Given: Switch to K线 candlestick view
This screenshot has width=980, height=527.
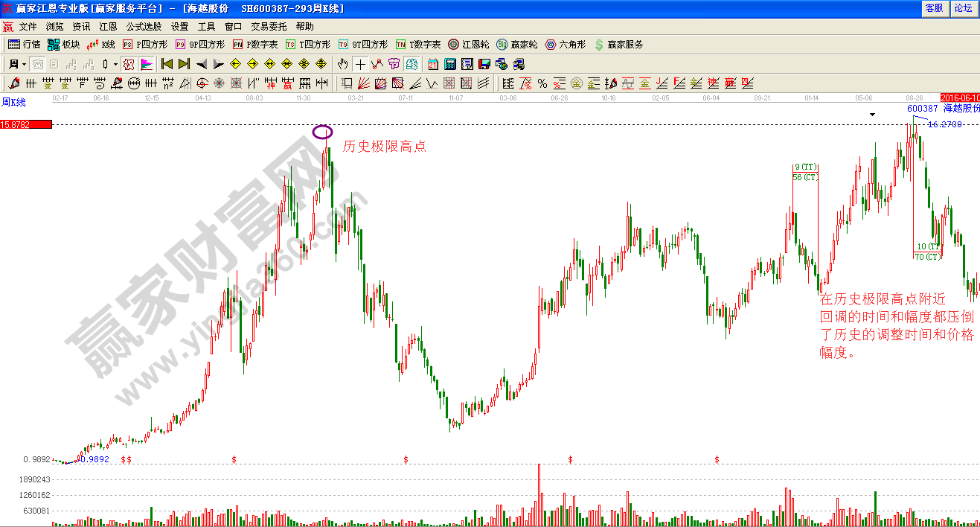Looking at the screenshot, I should point(101,45).
